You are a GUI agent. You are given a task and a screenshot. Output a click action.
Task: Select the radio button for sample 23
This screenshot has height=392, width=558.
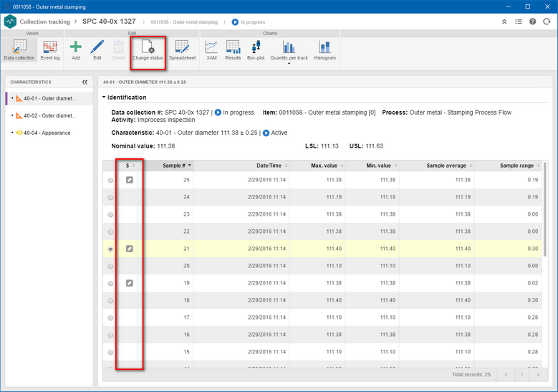(111, 215)
